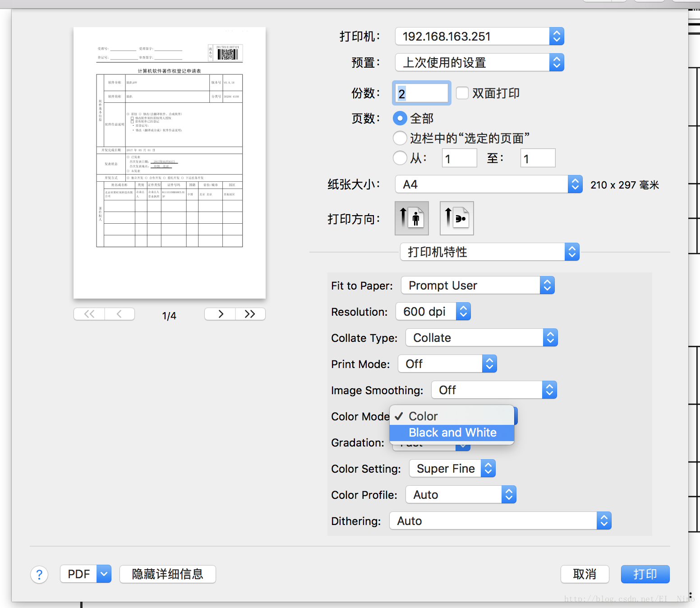Image resolution: width=700 pixels, height=608 pixels.
Task: Open Color Profile Auto dropdown
Action: pyautogui.click(x=461, y=494)
